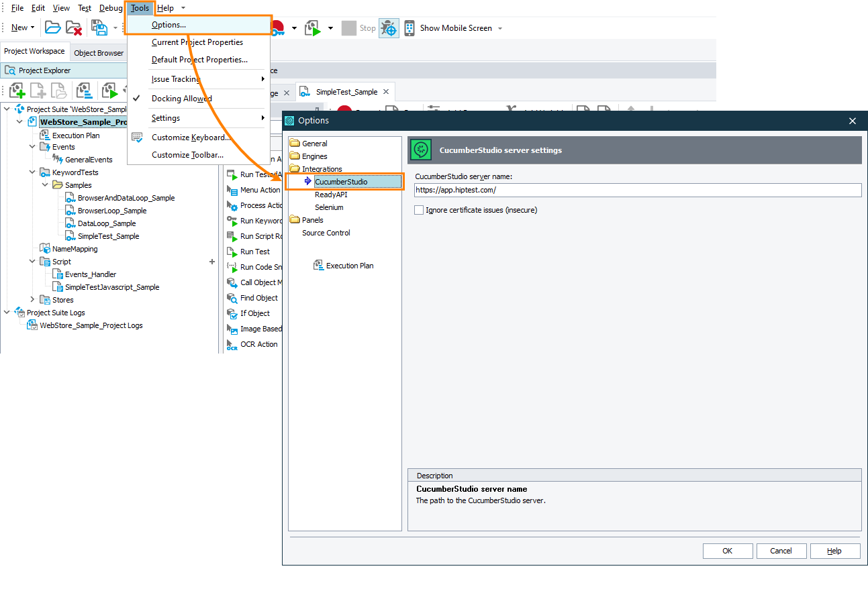
Task: Collapse the WebStore_Sample_Project node
Action: coord(19,121)
